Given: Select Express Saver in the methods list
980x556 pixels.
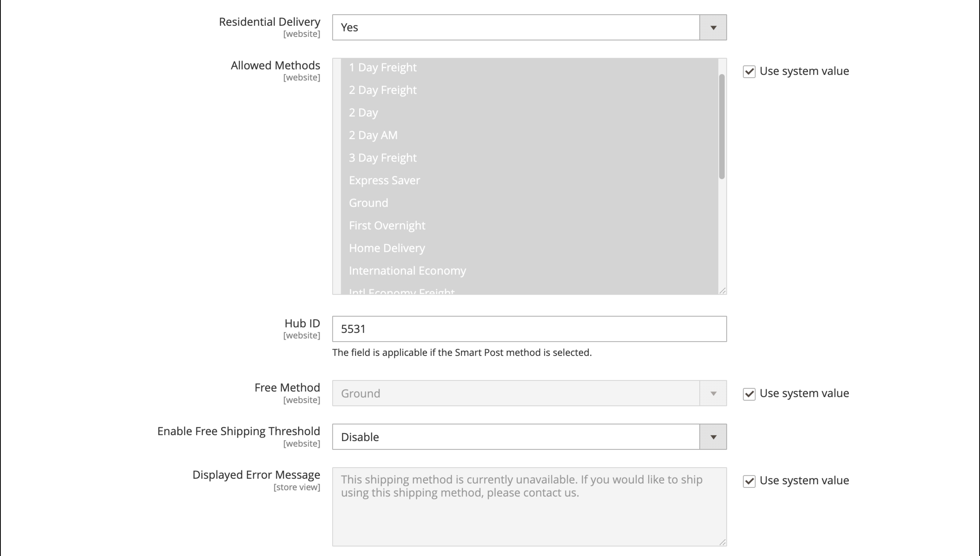Looking at the screenshot, I should tap(384, 180).
